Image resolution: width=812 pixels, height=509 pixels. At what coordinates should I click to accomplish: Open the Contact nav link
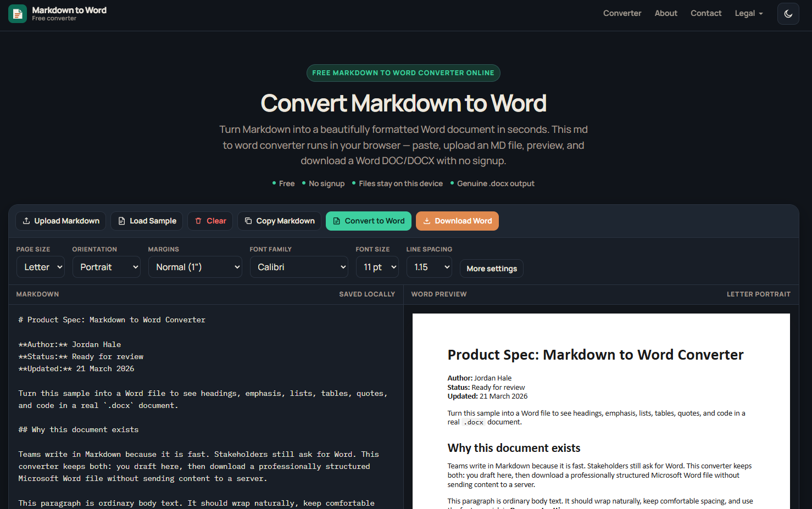[x=706, y=13]
